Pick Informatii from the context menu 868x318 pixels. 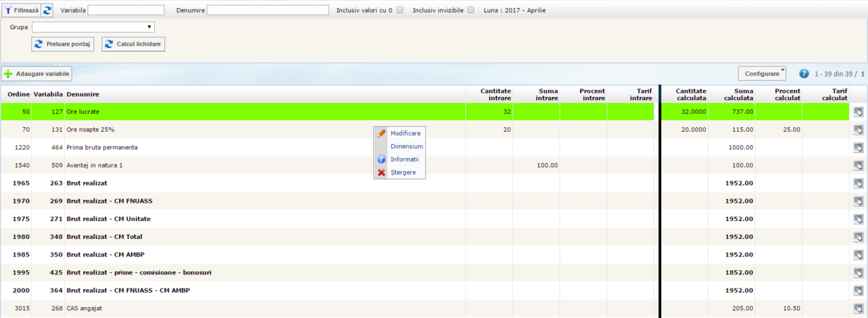coord(404,159)
